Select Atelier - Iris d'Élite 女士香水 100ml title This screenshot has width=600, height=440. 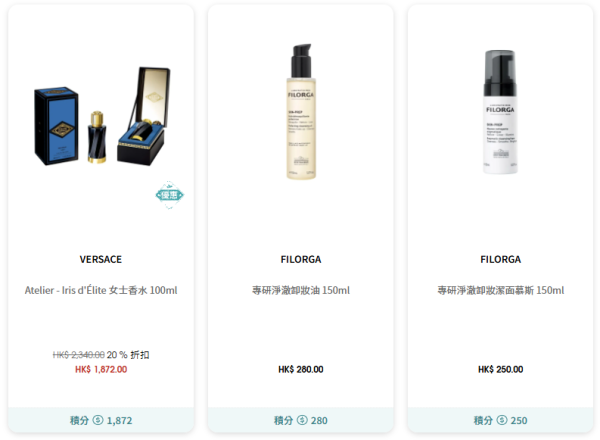pyautogui.click(x=101, y=290)
